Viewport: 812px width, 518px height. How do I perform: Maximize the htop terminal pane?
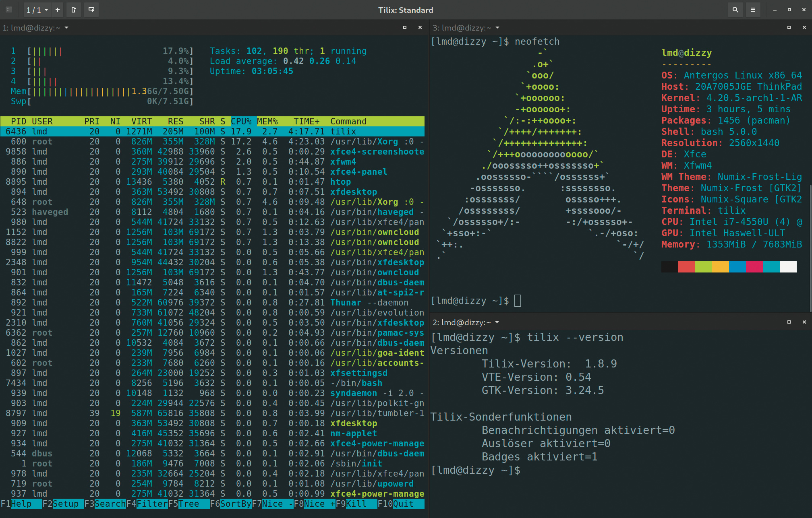pyautogui.click(x=405, y=27)
